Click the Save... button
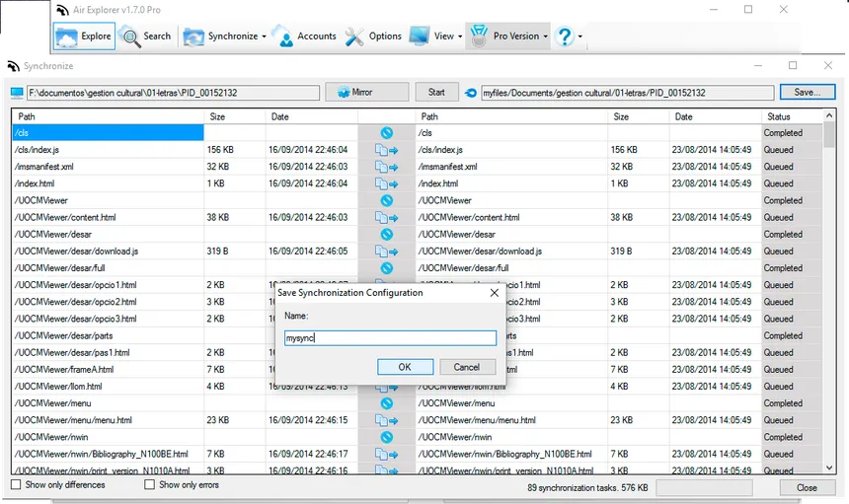Viewport: 849px width, 504px height. 808,92
